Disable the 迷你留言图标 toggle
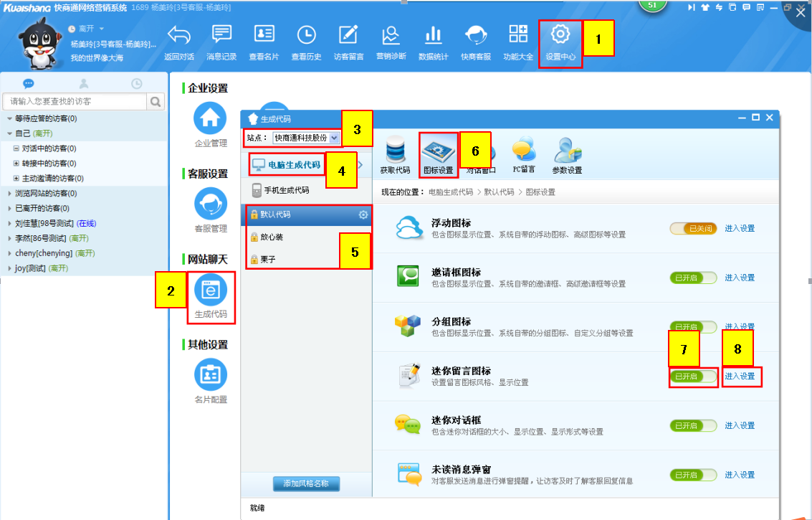The image size is (812, 520). tap(693, 377)
